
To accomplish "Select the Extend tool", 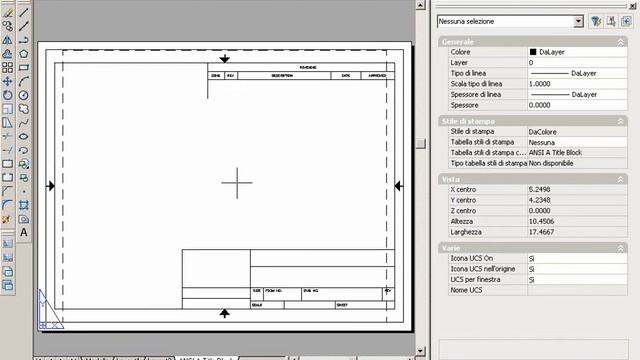I will pos(7,150).
